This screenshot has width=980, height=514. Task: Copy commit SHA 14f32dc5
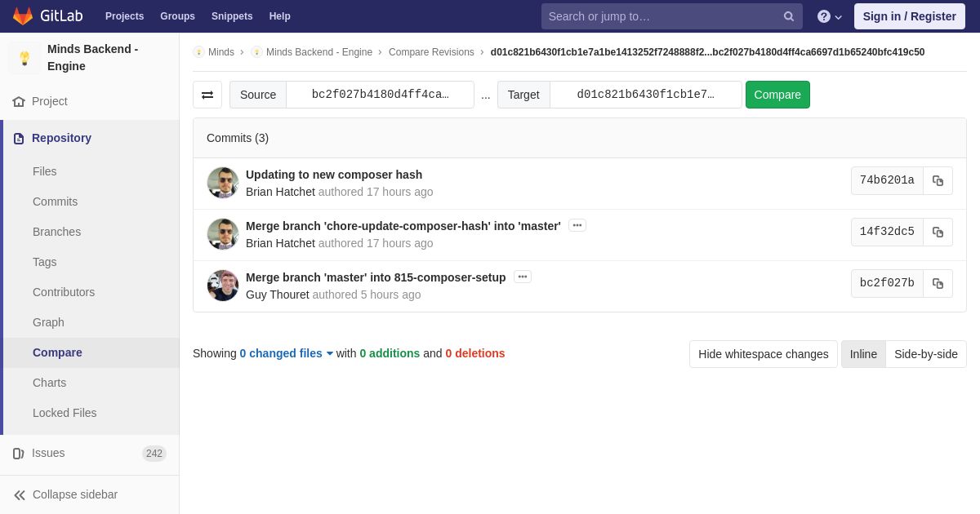click(938, 233)
